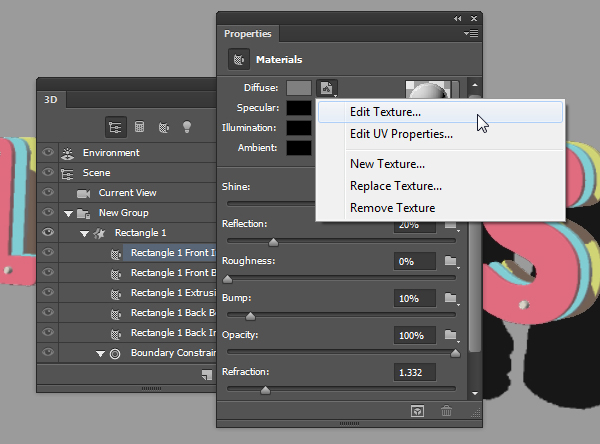
Task: Click the Reflection slider handle
Action: [x=273, y=242]
